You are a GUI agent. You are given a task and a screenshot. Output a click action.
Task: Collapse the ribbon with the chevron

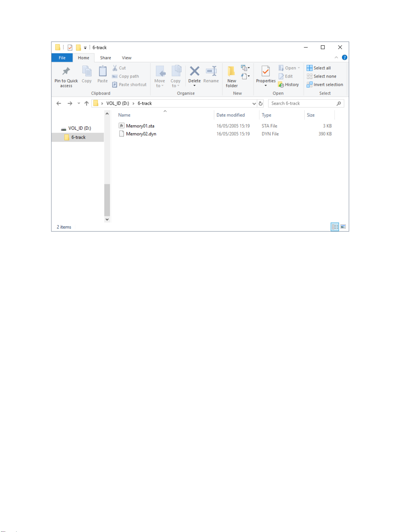(336, 57)
